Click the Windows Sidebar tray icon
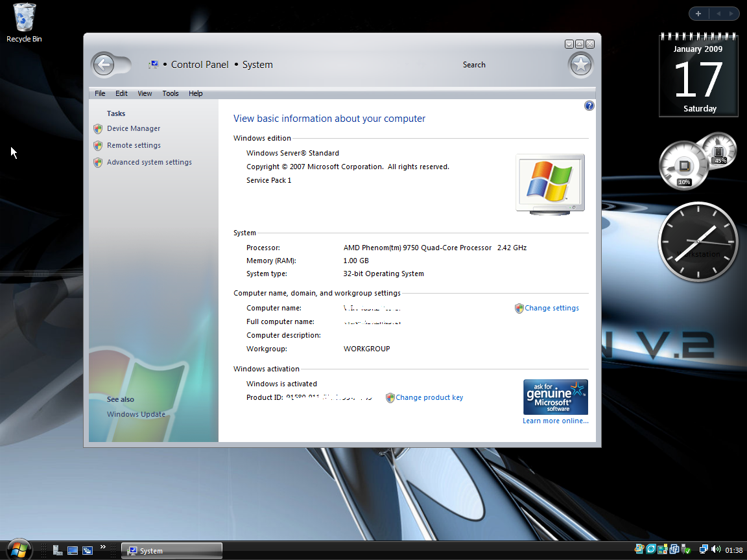 (x=663, y=550)
